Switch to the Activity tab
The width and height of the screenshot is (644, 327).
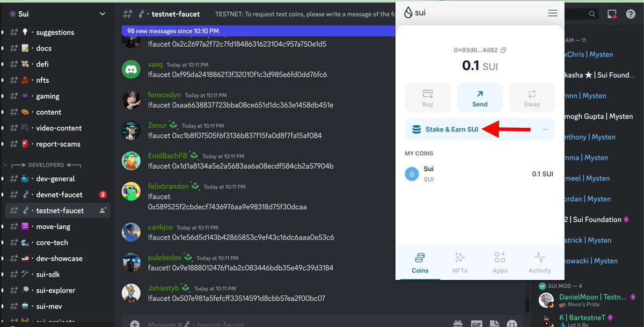pos(539,263)
